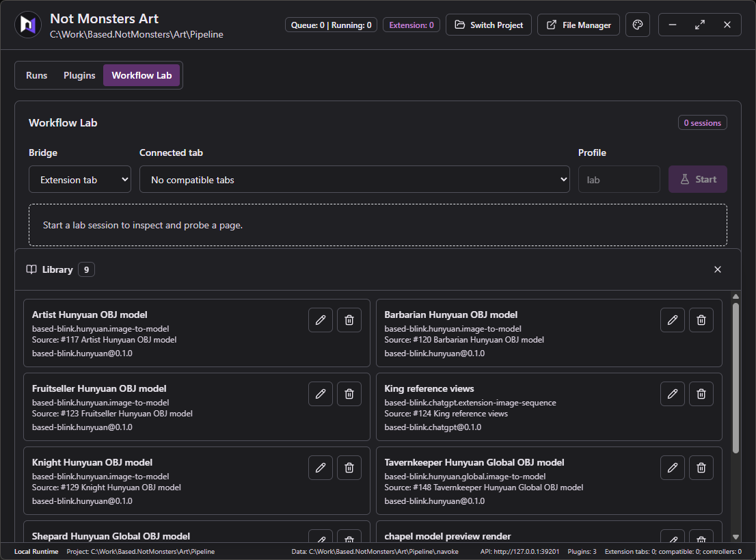Edit the Barbarian Hunyuan OBJ model entry

coord(673,320)
